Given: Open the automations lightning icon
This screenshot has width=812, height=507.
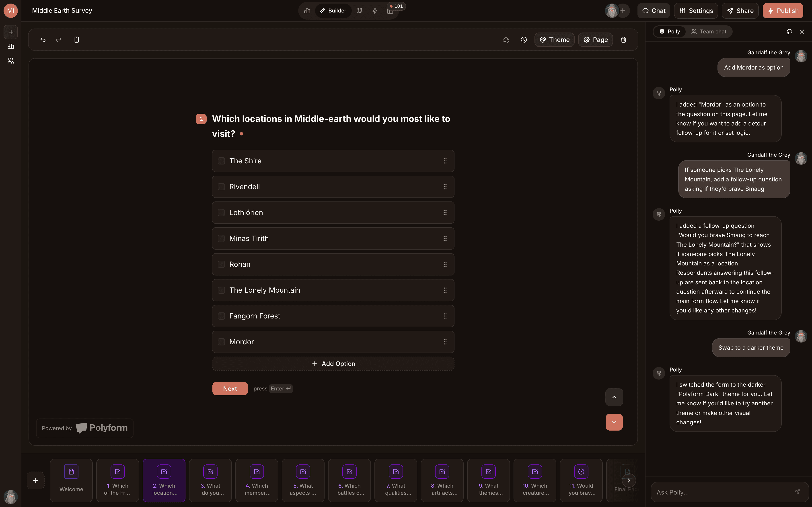Looking at the screenshot, I should (x=375, y=10).
